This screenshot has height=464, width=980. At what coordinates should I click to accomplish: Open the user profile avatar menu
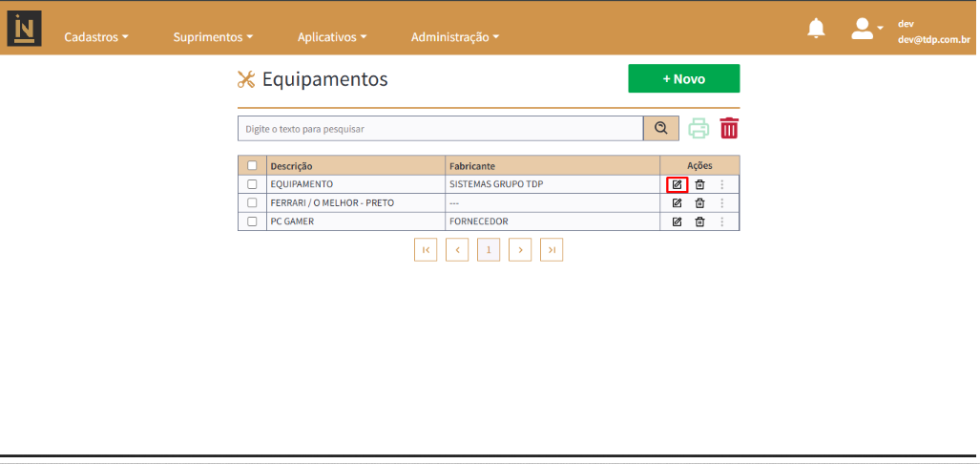tap(866, 29)
